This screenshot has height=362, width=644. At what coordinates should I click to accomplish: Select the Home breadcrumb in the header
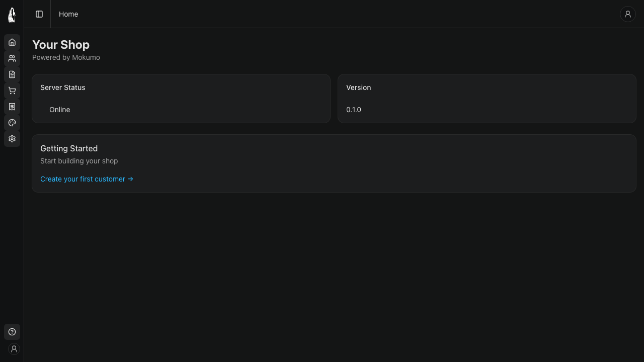tap(68, 14)
